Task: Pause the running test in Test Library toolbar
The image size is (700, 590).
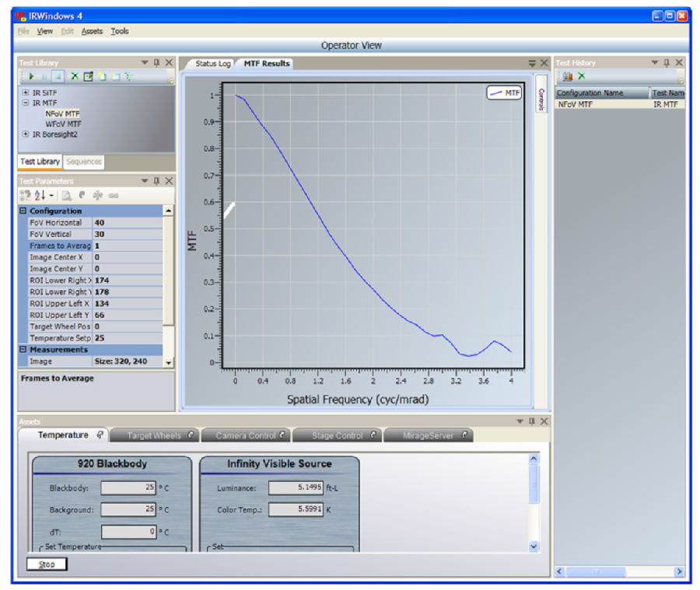Action: (x=44, y=77)
